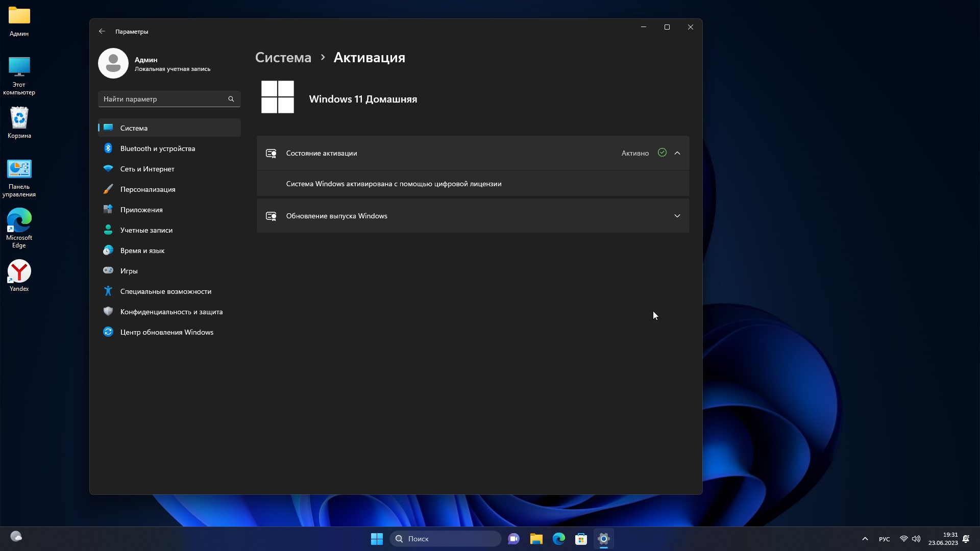Screen dimensions: 980x551
Task: Click the Админ account profile picture
Action: point(113,63)
